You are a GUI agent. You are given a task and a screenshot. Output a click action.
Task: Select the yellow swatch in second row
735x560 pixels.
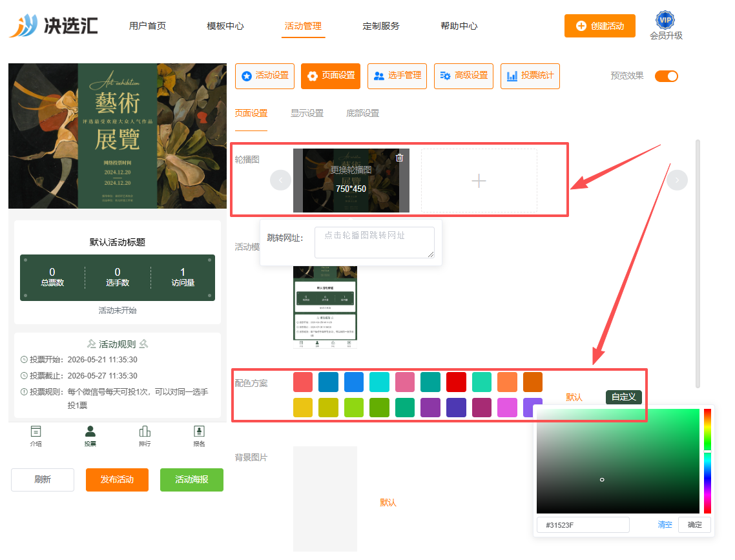(x=303, y=407)
